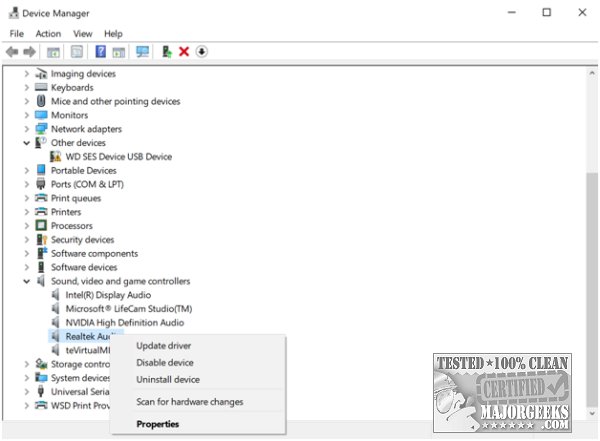This screenshot has height=441, width=600.
Task: Click the Disable device down-arrow icon
Action: coord(202,51)
